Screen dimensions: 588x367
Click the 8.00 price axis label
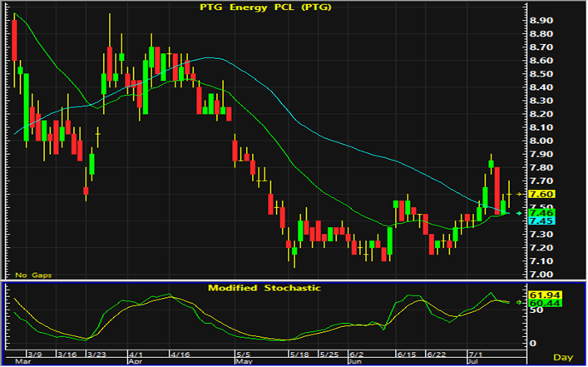541,141
